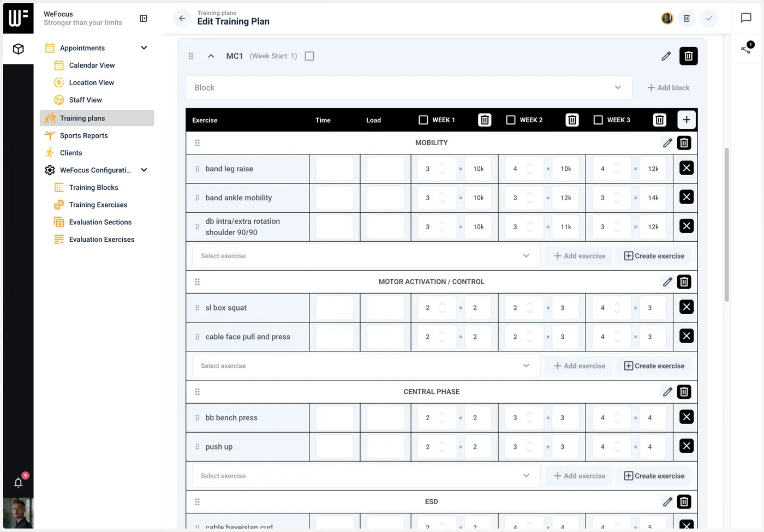Click the page vertical scrollbar
The width and height of the screenshot is (764, 532).
pyautogui.click(x=727, y=225)
